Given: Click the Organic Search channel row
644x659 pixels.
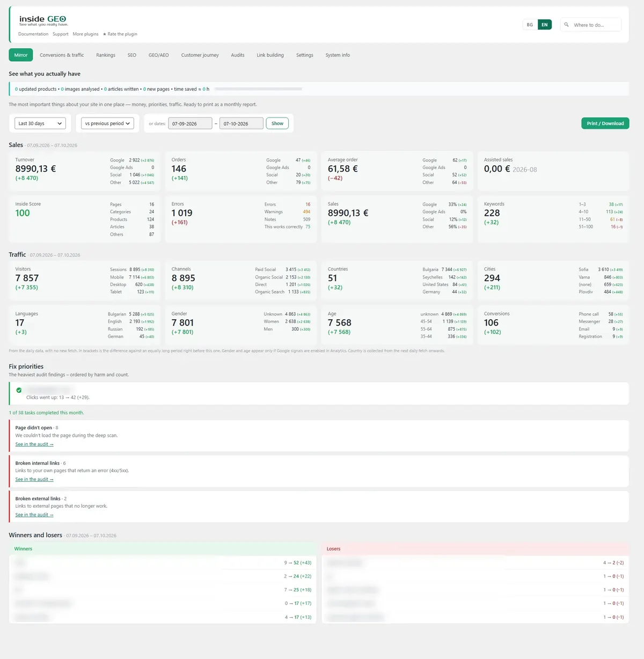Looking at the screenshot, I should coord(282,292).
